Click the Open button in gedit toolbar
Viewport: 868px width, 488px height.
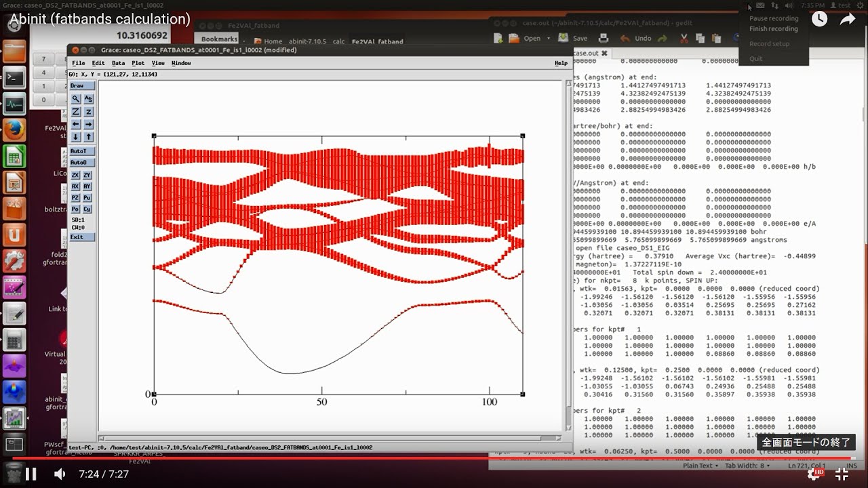point(526,39)
